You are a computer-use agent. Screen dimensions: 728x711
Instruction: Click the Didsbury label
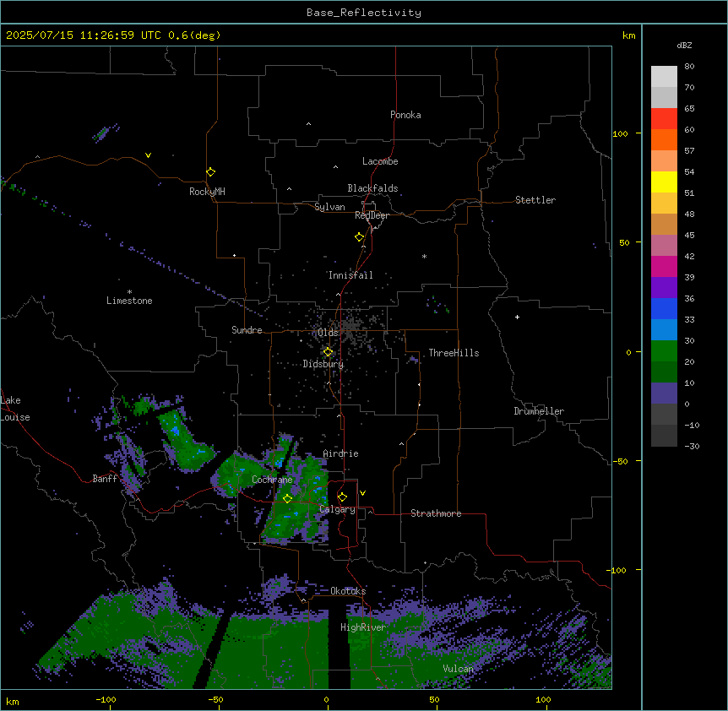[323, 364]
